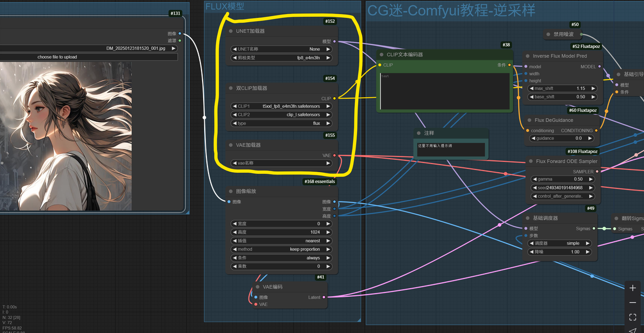Collapse the UNET加载器 node via its dot
The height and width of the screenshot is (333, 644).
coord(231,31)
